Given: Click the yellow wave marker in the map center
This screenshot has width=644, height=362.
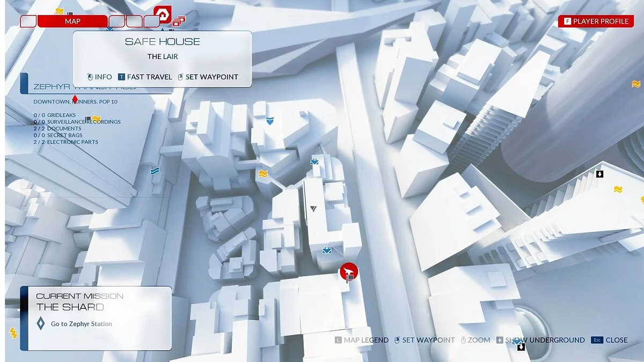Looking at the screenshot, I should [263, 174].
